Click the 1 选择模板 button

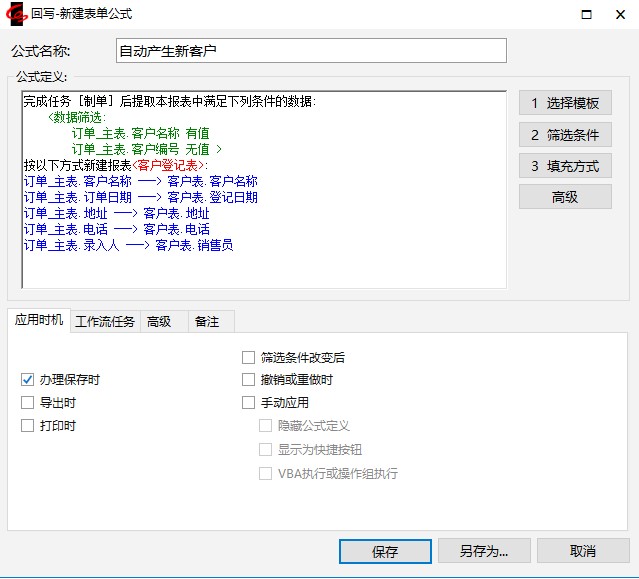click(x=565, y=103)
